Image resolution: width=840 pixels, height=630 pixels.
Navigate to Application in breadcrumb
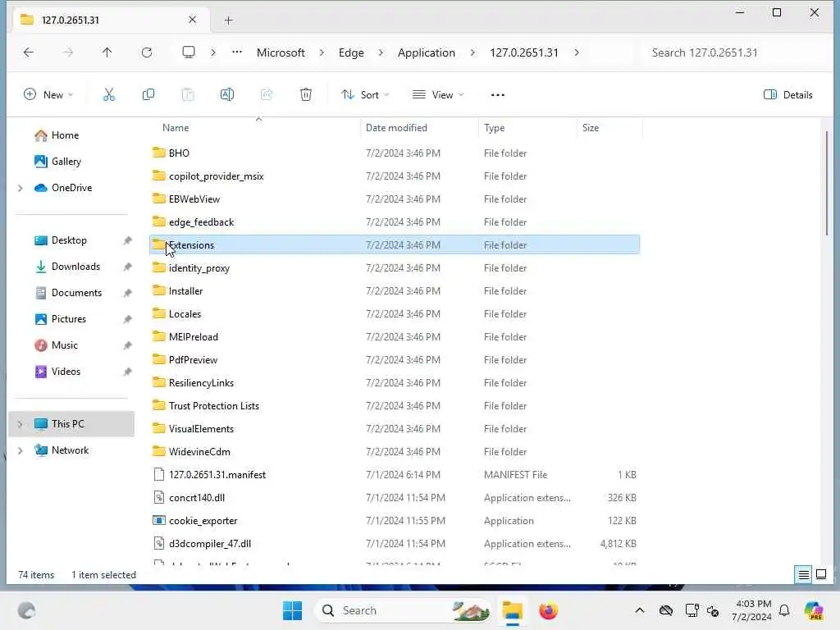(427, 52)
